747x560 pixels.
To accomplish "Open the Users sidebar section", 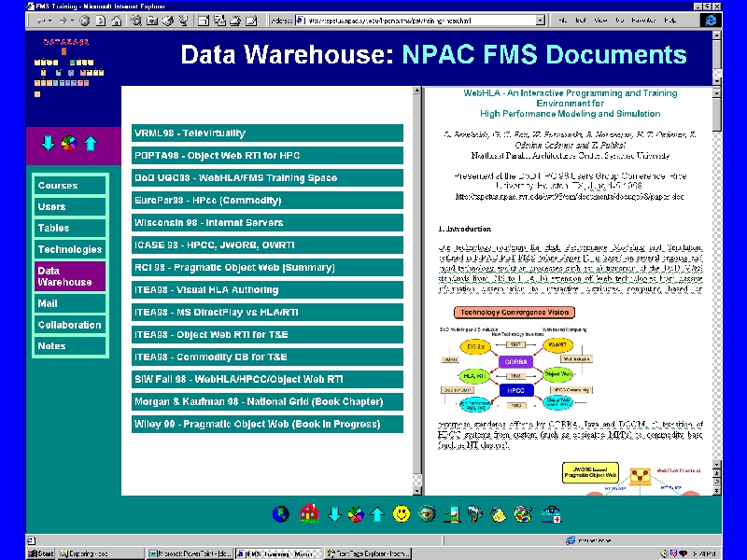I will point(70,206).
